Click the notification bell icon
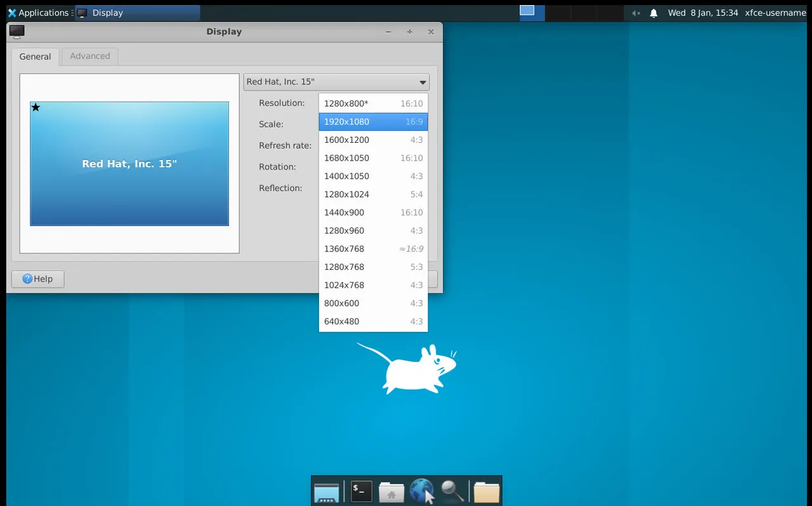Image resolution: width=812 pixels, height=506 pixels. click(653, 13)
